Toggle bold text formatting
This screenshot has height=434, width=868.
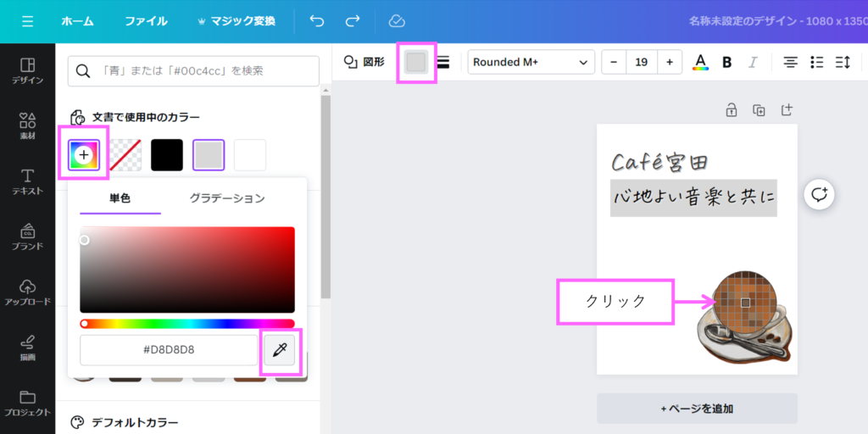726,62
